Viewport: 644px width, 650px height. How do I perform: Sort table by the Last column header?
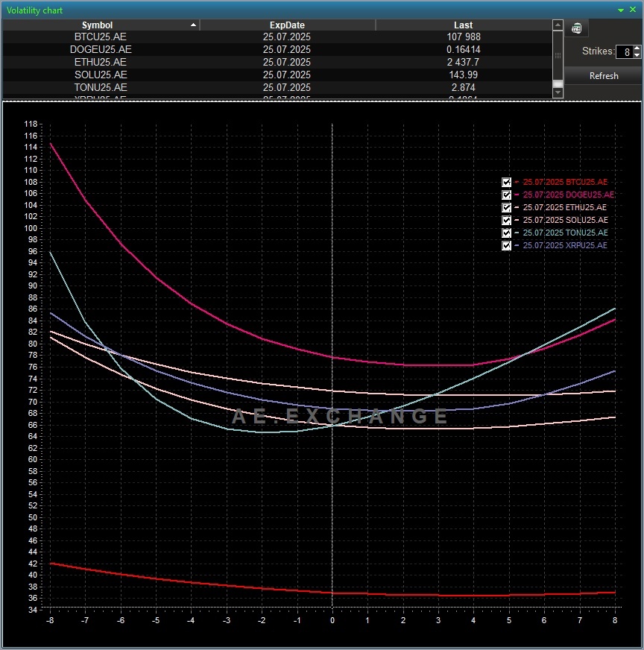tap(464, 25)
